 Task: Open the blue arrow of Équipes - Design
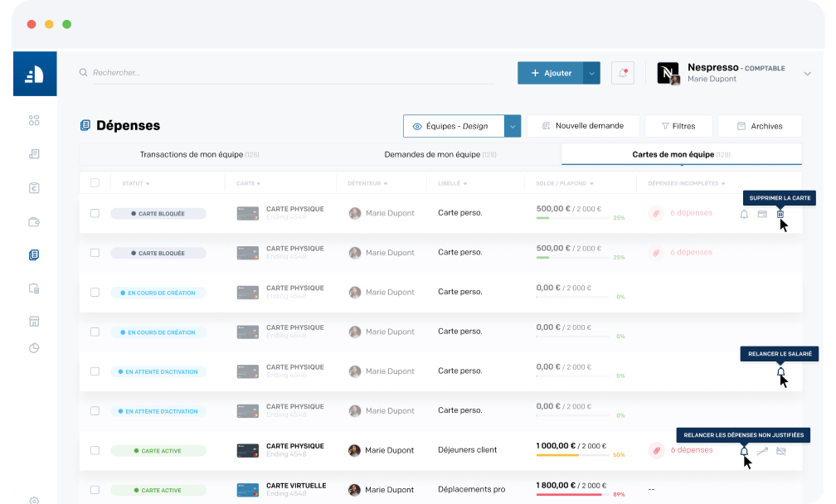pos(513,126)
